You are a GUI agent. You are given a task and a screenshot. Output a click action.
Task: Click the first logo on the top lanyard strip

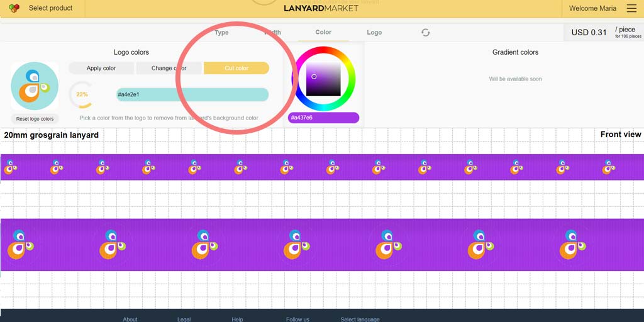(x=10, y=167)
